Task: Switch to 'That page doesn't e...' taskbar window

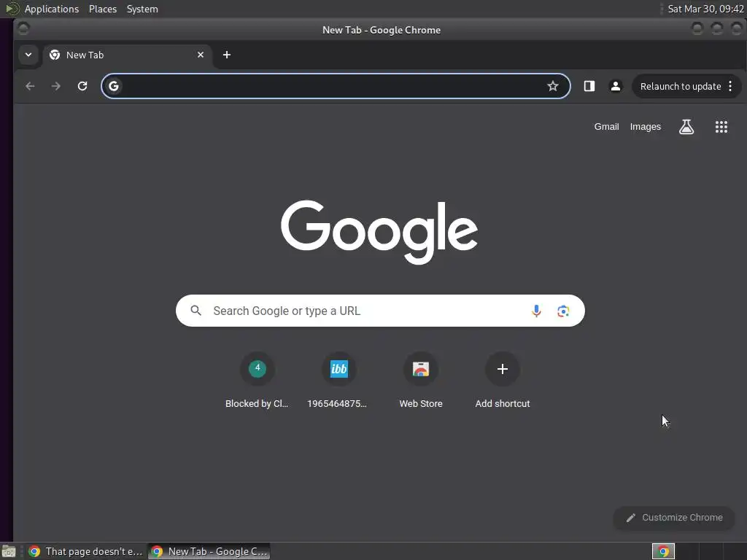Action: tap(86, 551)
